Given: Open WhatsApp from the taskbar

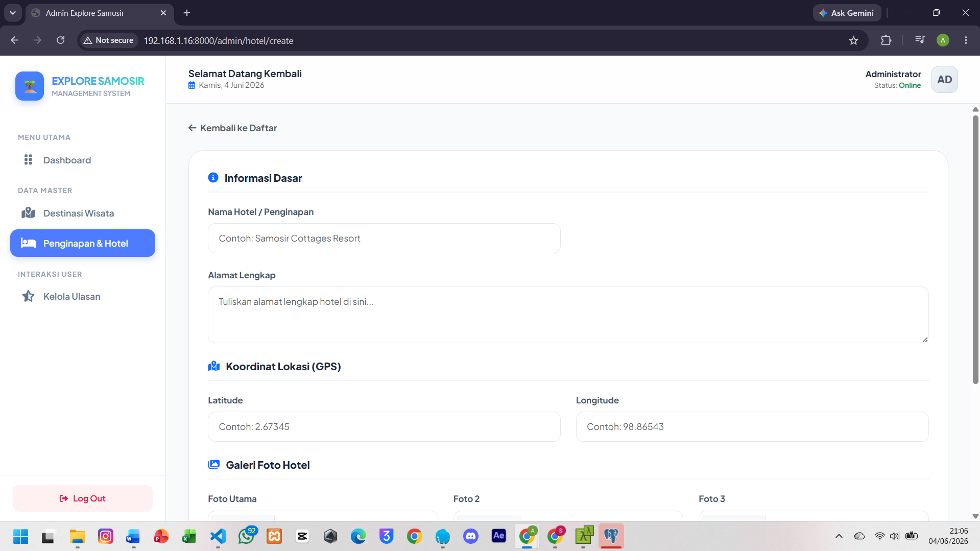Looking at the screenshot, I should point(247,536).
